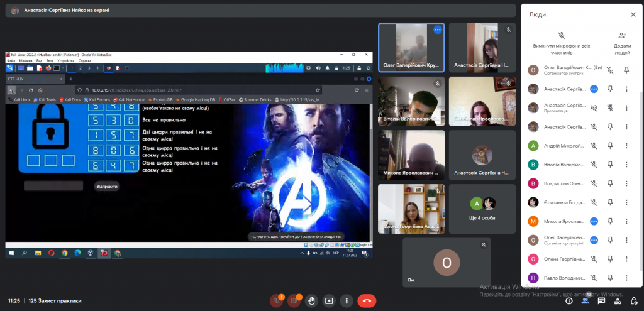Click bookmark star in shared Firefox address bar

[x=318, y=90]
